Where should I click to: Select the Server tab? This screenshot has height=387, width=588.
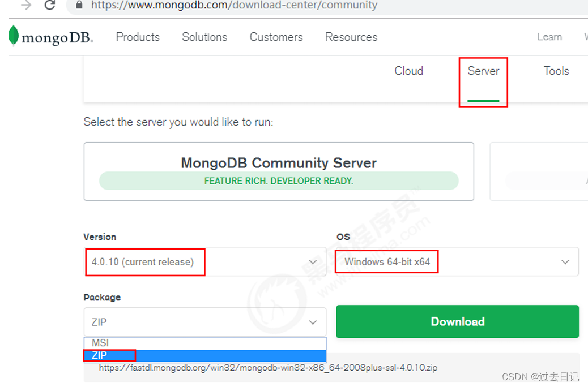pos(483,71)
